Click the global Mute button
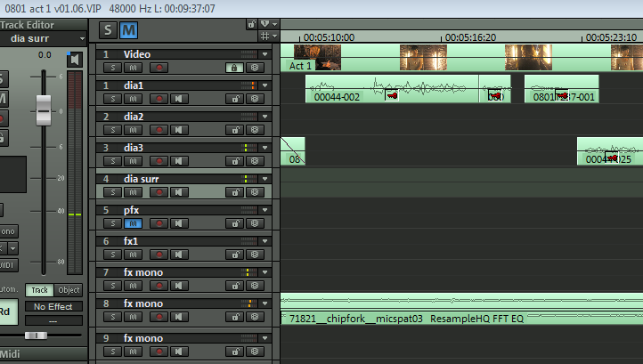 (x=129, y=29)
